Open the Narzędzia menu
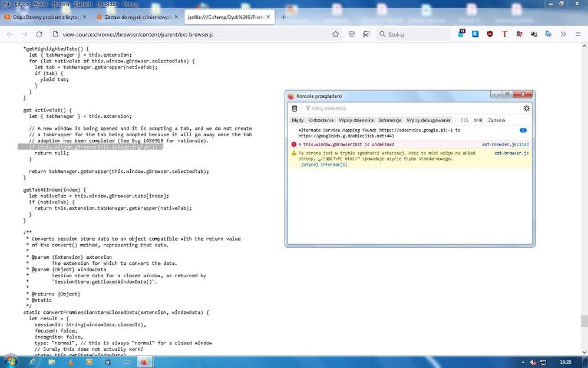The width and height of the screenshot is (588, 368). pos(108,4)
